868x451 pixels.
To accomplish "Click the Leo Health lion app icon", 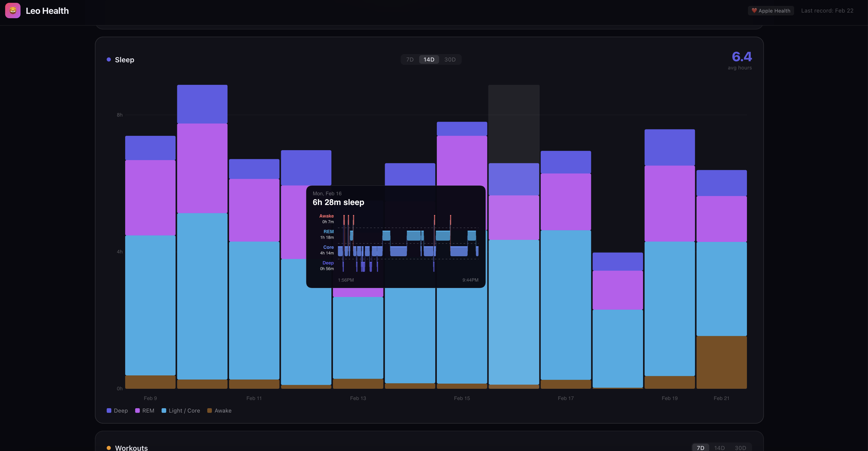I will (x=13, y=11).
